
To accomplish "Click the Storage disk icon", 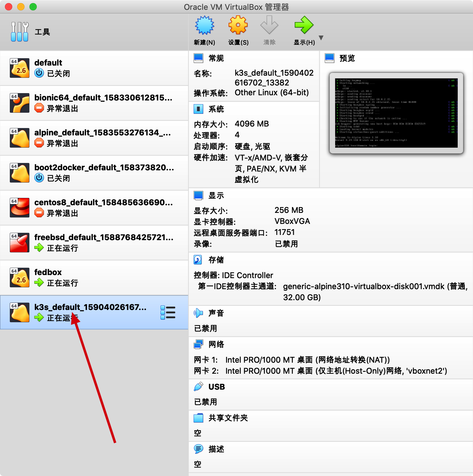I will (198, 260).
